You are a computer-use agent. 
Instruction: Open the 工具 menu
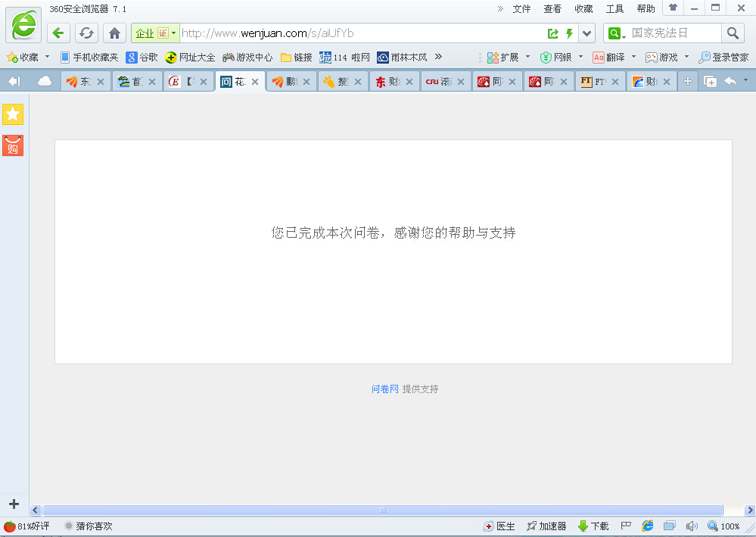coord(614,8)
